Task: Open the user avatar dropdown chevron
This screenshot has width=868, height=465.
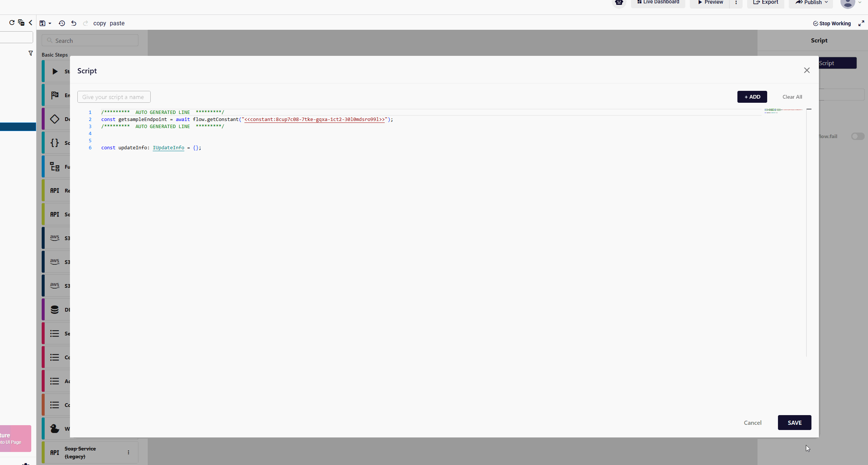Action: tap(860, 3)
